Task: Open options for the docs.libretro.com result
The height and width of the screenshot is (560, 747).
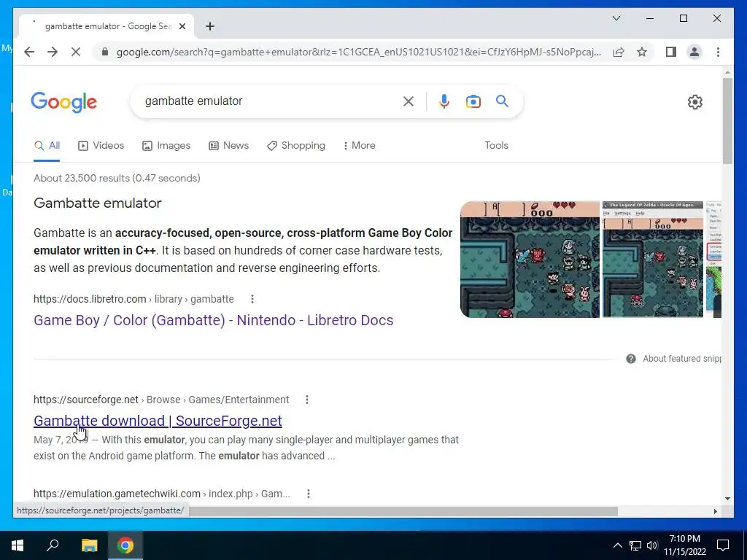Action: [252, 299]
